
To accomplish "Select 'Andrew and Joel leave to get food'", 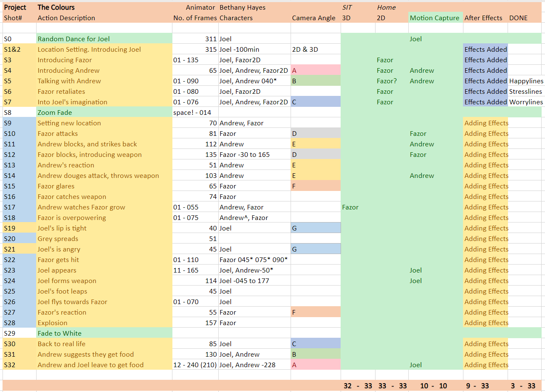I will [x=104, y=365].
